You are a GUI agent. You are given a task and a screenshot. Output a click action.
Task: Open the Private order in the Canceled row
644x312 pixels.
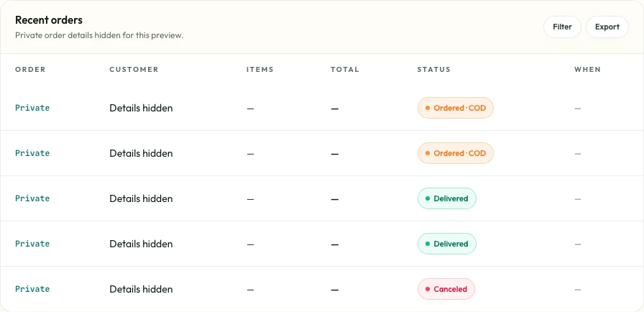[32, 289]
